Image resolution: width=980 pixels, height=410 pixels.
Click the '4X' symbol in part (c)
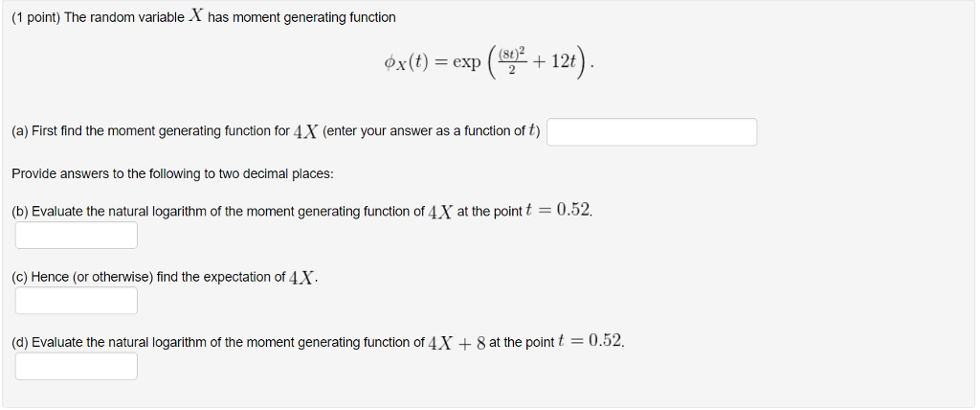(x=302, y=277)
